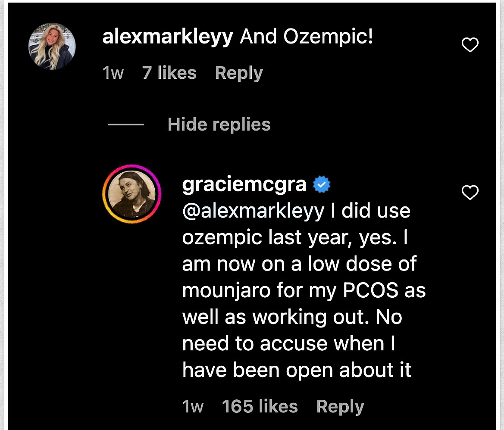Like graciemcgra's reply with the heart icon
Viewport: 504px width, 430px height.
click(470, 193)
